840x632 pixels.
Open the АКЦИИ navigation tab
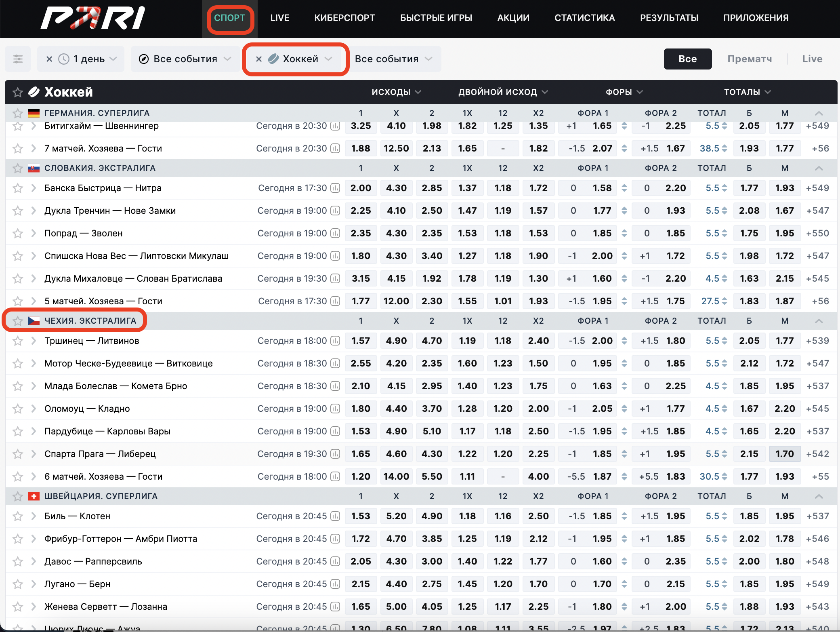tap(513, 18)
